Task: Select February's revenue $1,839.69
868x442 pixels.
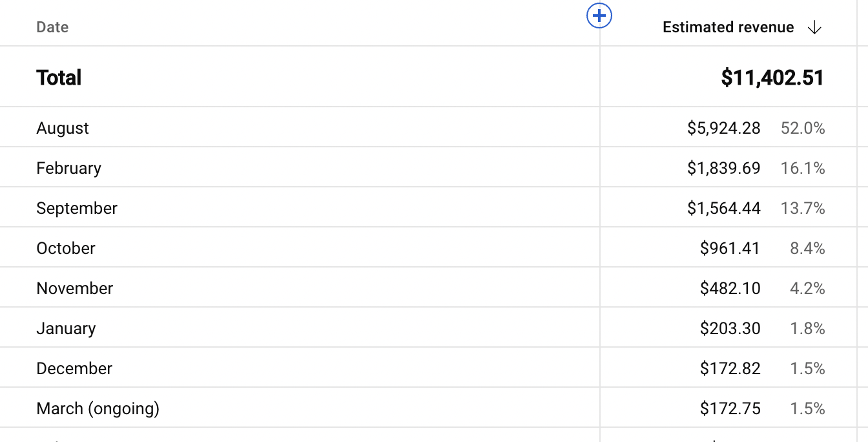Action: (724, 168)
